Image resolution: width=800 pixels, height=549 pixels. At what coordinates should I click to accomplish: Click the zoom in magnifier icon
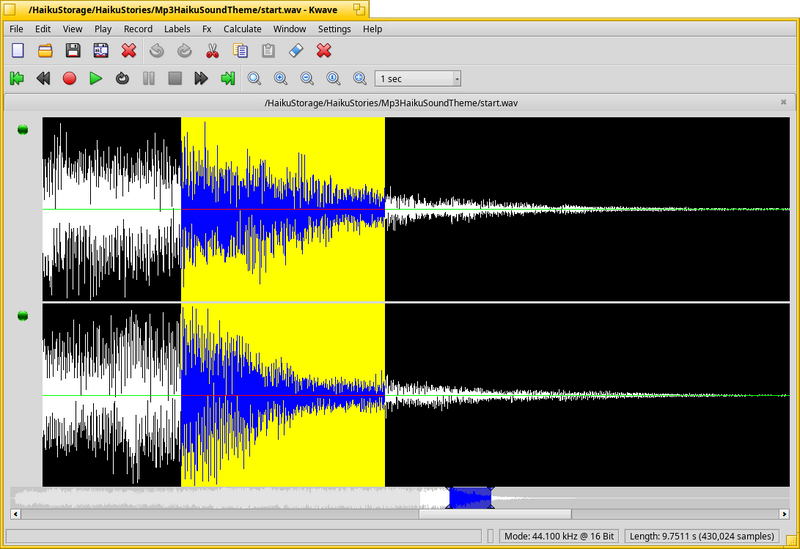pyautogui.click(x=280, y=79)
